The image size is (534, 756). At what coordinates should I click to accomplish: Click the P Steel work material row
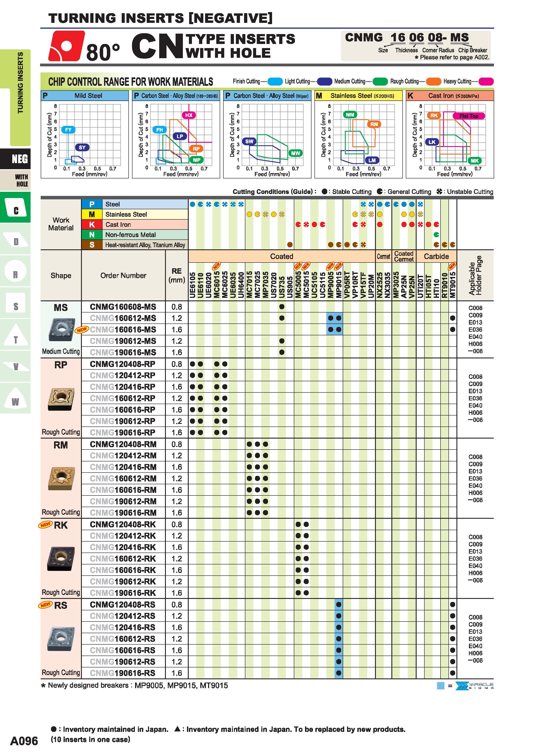(135, 204)
